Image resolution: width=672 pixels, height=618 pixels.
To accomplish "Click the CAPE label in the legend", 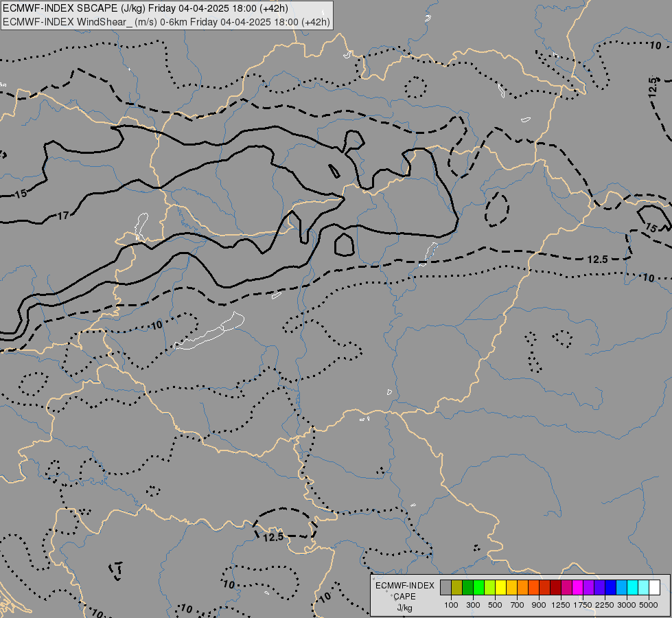I will (404, 597).
